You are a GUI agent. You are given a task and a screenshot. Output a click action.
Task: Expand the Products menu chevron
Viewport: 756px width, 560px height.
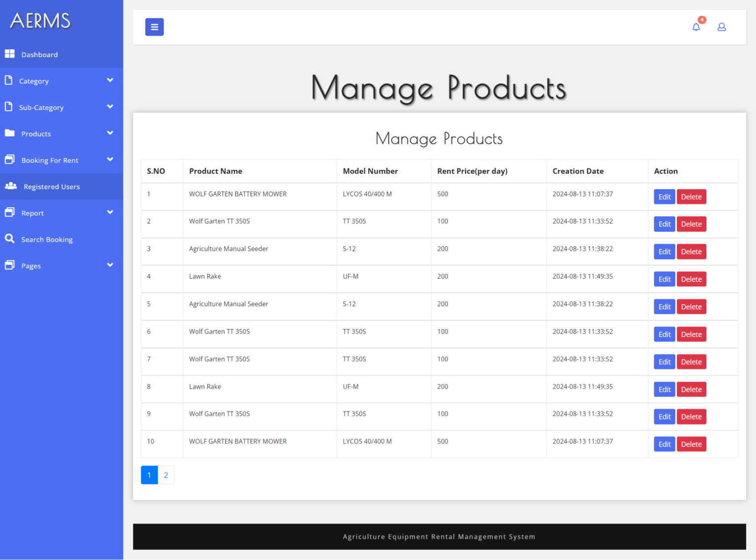point(110,133)
